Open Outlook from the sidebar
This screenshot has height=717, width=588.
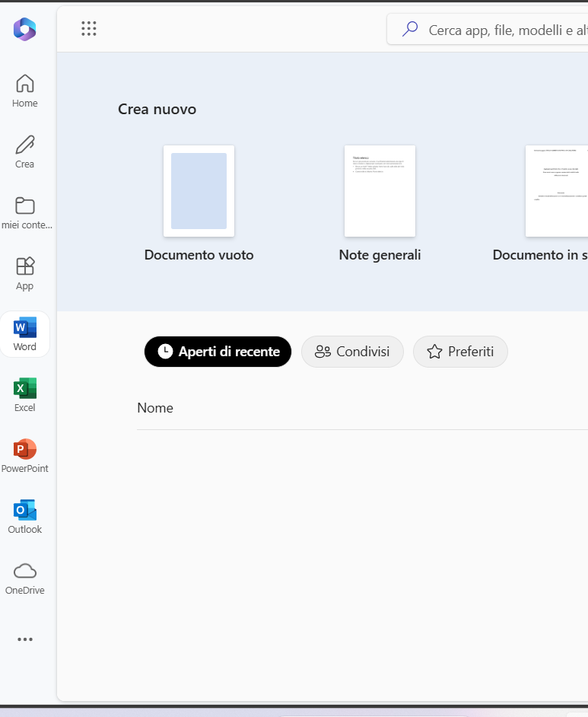tap(25, 517)
